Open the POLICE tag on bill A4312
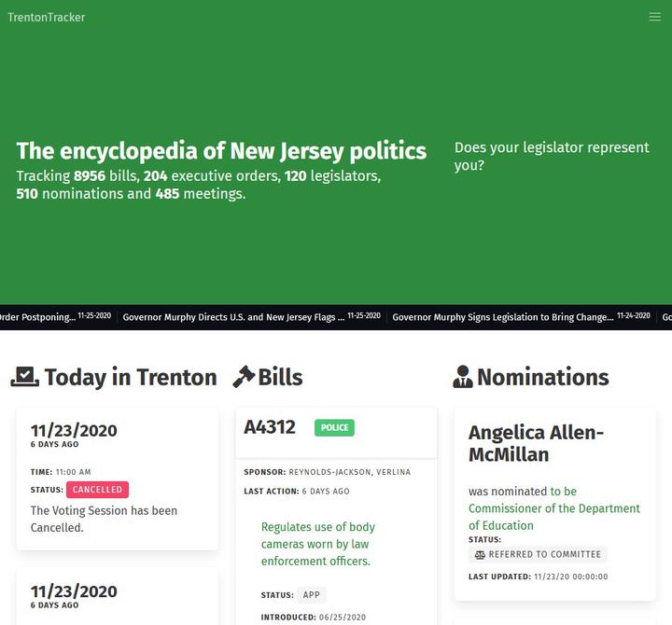Image resolution: width=672 pixels, height=625 pixels. [334, 427]
